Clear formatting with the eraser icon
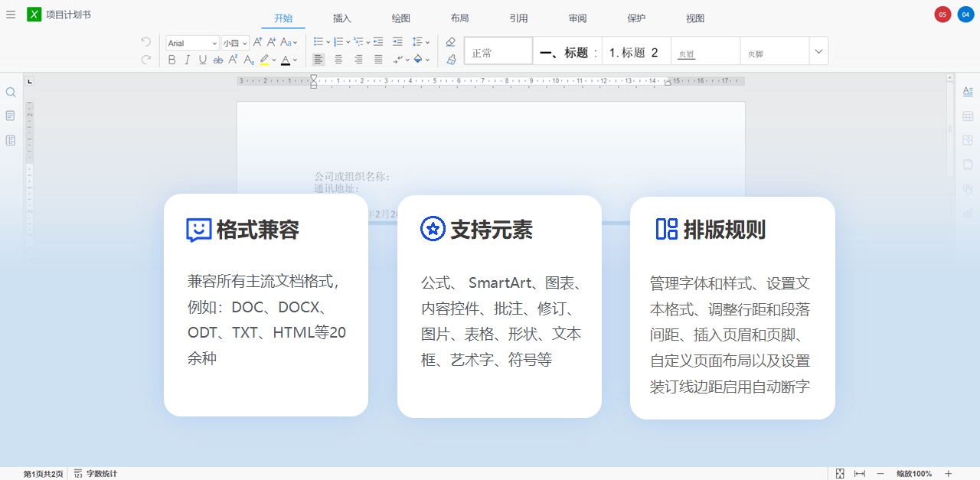The width and height of the screenshot is (980, 480). pyautogui.click(x=450, y=42)
